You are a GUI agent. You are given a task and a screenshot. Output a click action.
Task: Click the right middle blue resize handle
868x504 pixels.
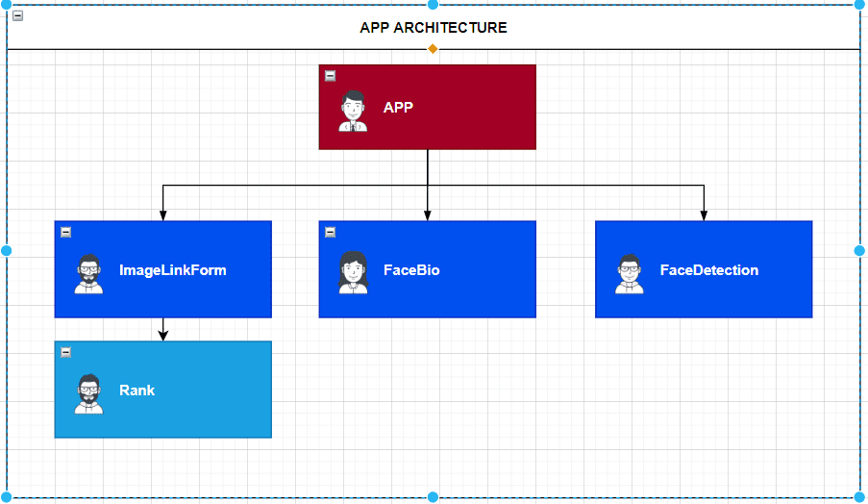pos(859,250)
